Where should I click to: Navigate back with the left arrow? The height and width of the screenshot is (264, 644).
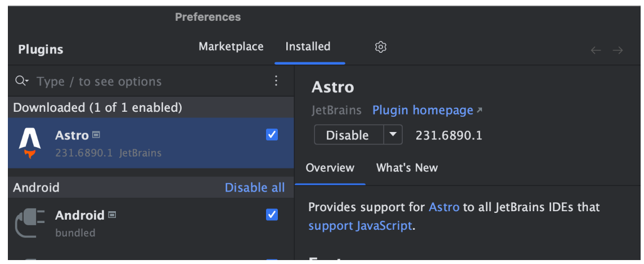(596, 51)
